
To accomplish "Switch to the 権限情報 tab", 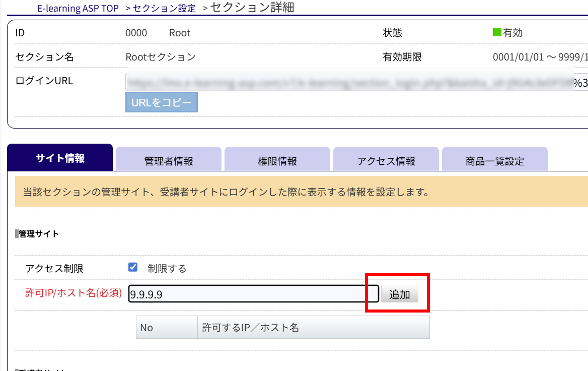I will (277, 161).
